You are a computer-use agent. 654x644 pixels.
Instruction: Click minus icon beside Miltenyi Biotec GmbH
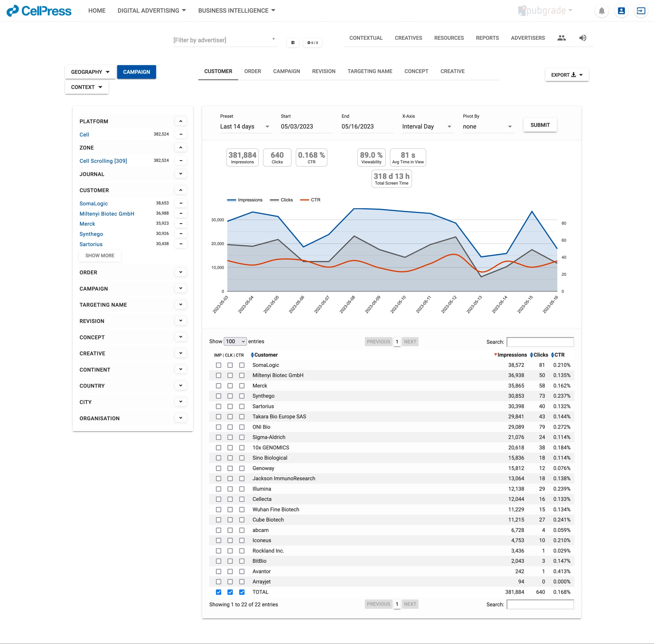[x=181, y=214]
